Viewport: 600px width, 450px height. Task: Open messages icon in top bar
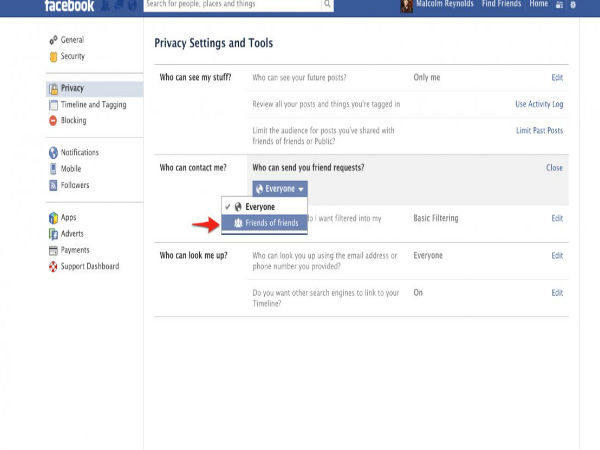[x=119, y=5]
